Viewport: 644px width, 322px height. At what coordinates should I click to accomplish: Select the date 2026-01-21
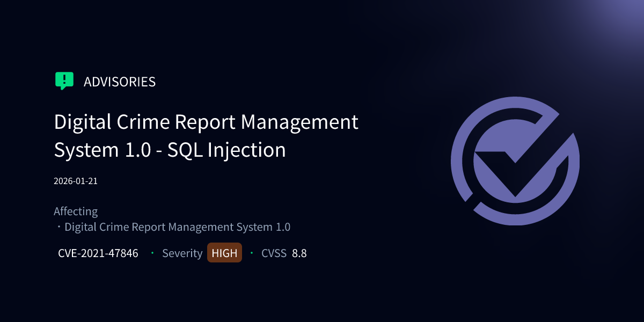(x=75, y=181)
